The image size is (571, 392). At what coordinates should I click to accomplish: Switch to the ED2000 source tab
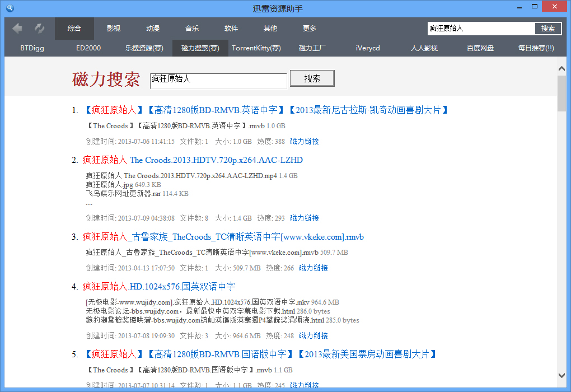tap(88, 48)
